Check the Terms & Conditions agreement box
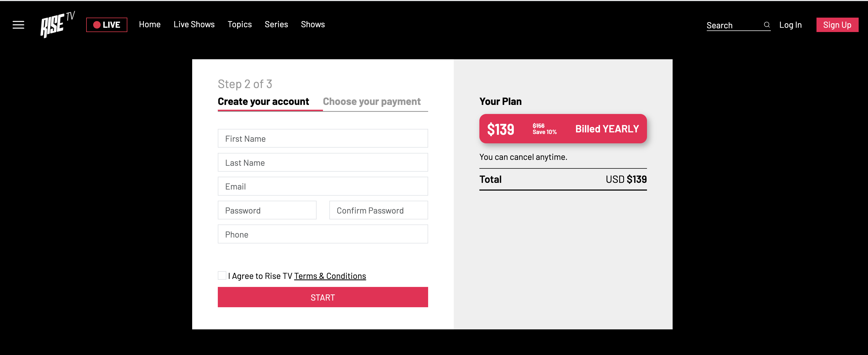This screenshot has width=868, height=355. pyautogui.click(x=222, y=275)
